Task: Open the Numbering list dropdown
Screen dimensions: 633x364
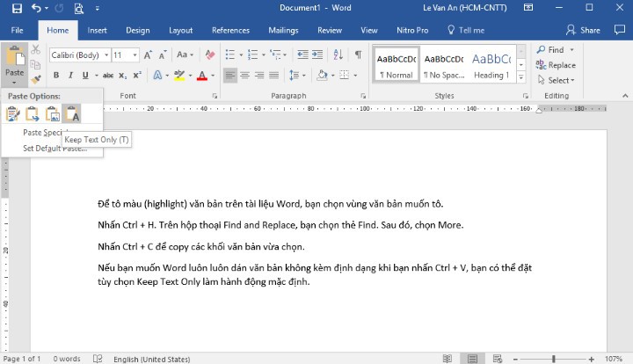Action: pyautogui.click(x=264, y=55)
